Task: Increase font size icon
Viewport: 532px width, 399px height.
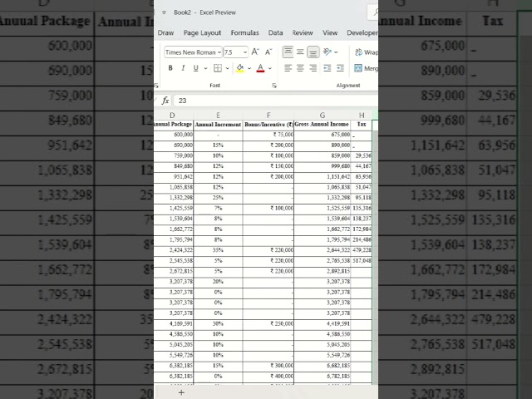Action: click(255, 52)
